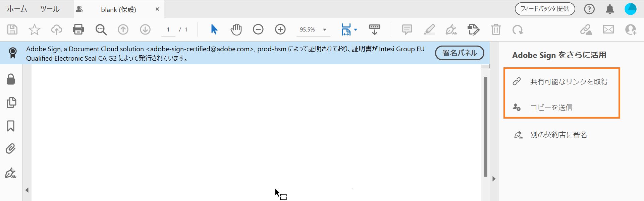Collapse the right Adobe Sign pane arrow
Image resolution: width=644 pixels, height=201 pixels.
tap(494, 179)
